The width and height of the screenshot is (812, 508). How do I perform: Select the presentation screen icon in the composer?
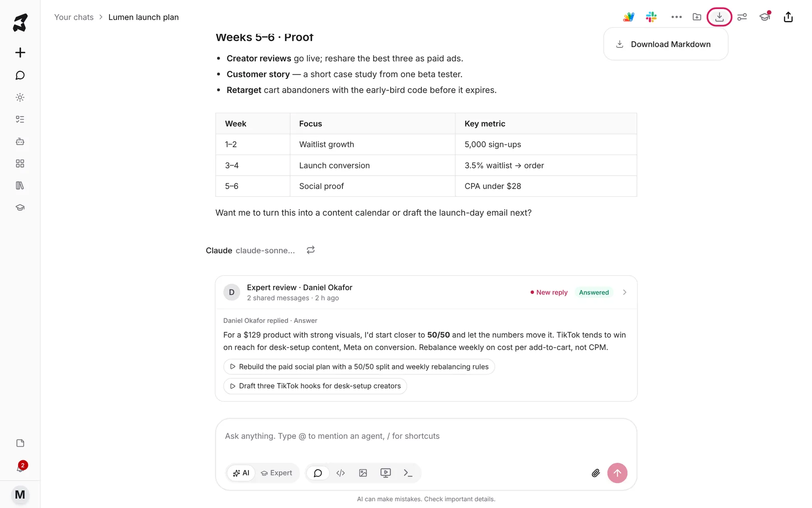pyautogui.click(x=386, y=473)
